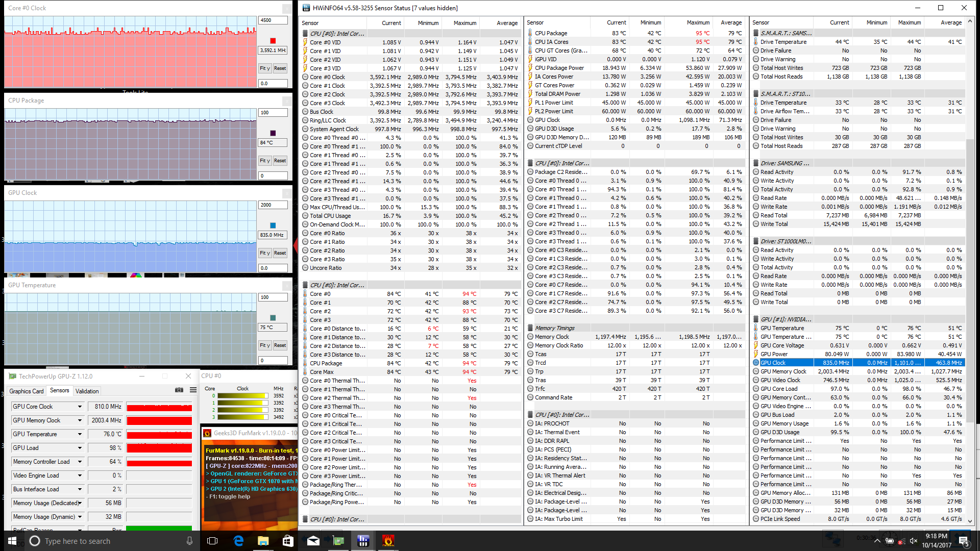Click the muted volume tray icon
This screenshot has height=551, width=980.
click(x=914, y=541)
